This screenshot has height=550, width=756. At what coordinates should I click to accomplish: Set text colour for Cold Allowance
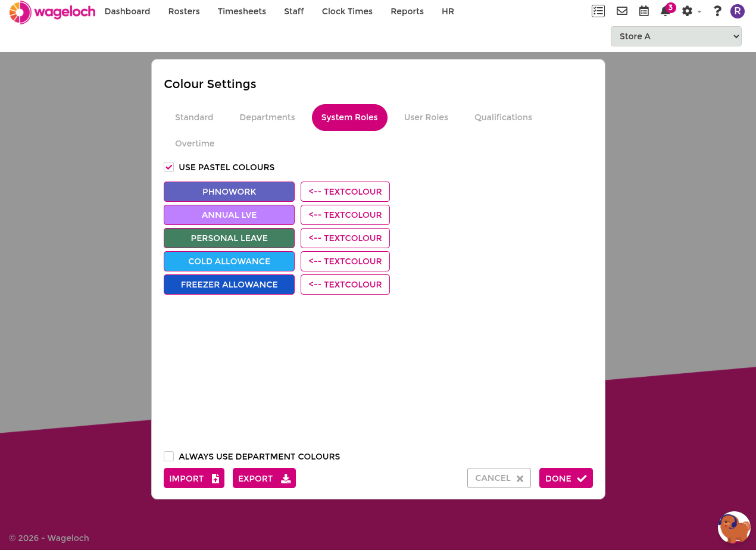(x=345, y=261)
